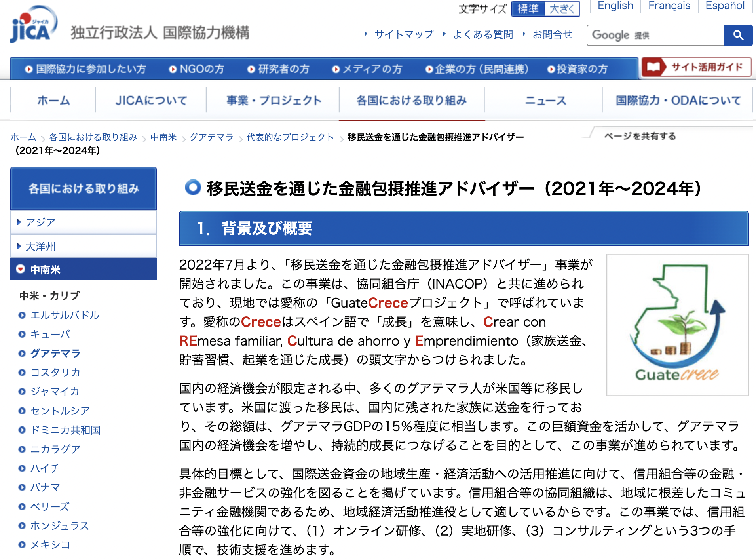The height and width of the screenshot is (559, 756).
Task: Open the 投資家の方 audience link
Action: [577, 69]
